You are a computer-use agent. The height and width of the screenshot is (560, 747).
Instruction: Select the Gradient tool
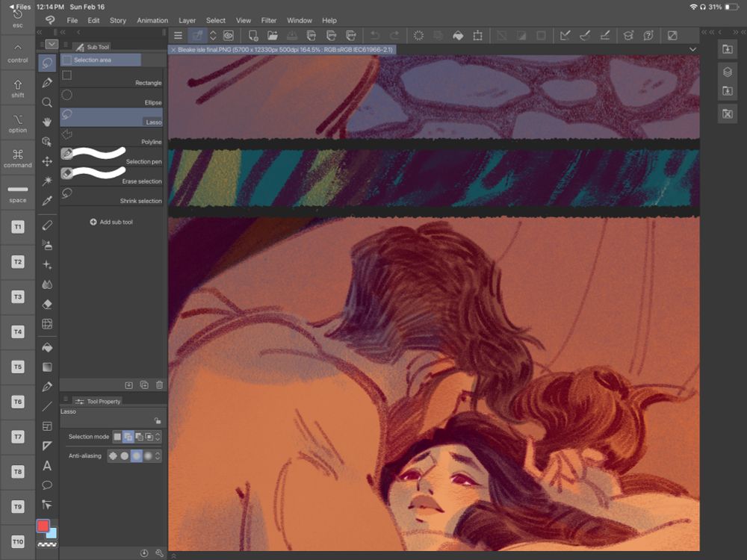(46, 367)
